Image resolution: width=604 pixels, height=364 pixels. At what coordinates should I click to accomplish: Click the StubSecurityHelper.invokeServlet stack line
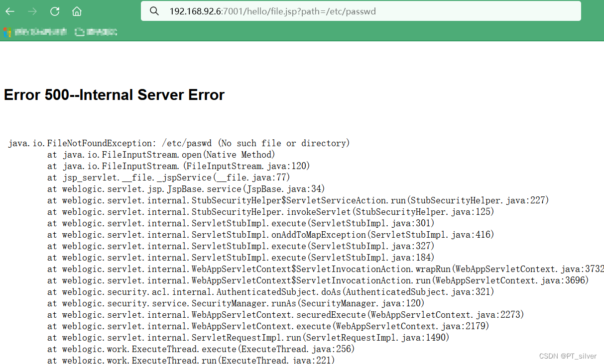pos(271,212)
